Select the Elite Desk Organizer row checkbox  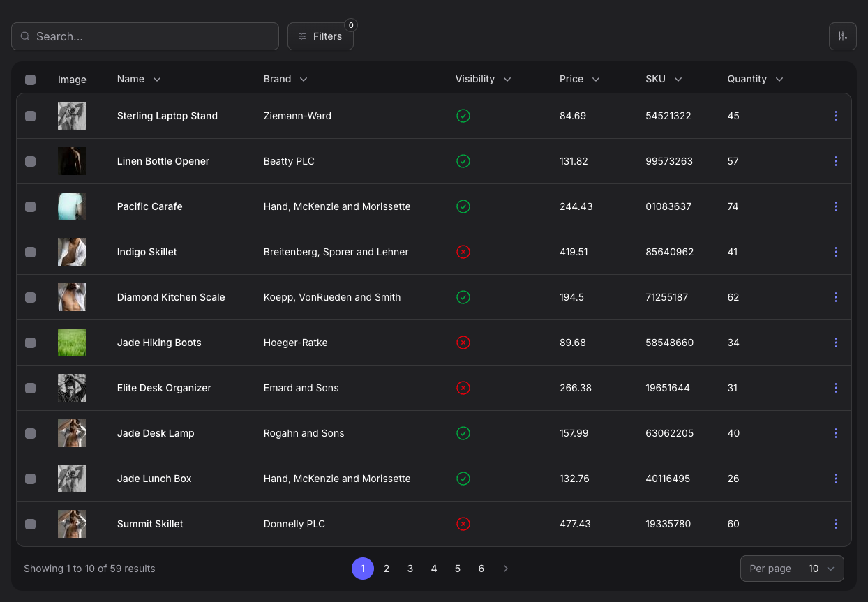coord(30,388)
